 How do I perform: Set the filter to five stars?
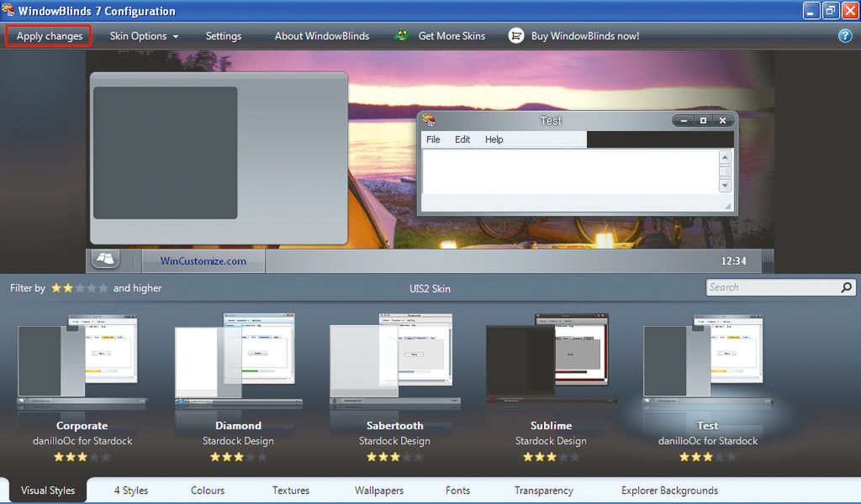(103, 288)
